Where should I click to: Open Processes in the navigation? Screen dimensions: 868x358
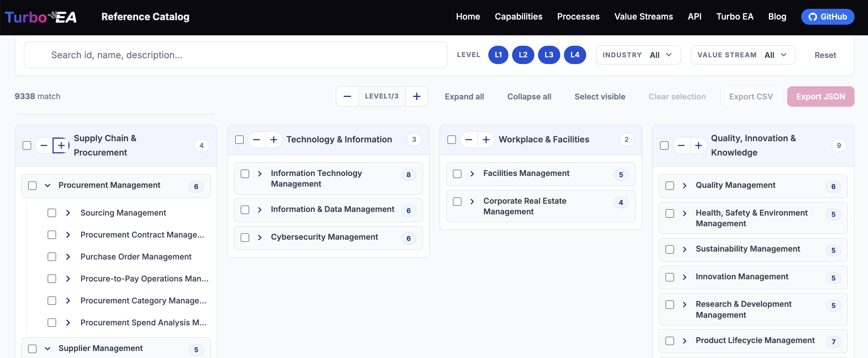coord(578,16)
